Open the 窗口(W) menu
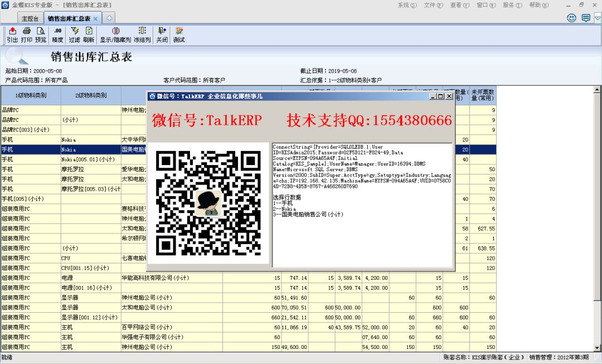The height and width of the screenshot is (364, 602). tap(487, 5)
